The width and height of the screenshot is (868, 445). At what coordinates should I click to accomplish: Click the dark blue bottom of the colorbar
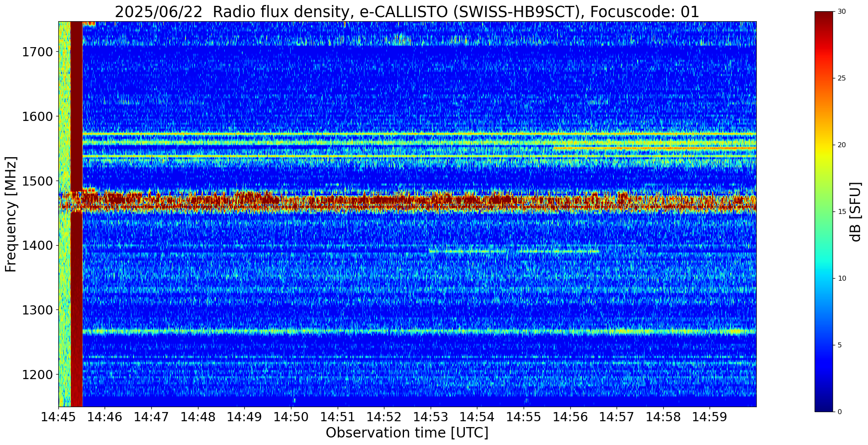click(x=825, y=405)
